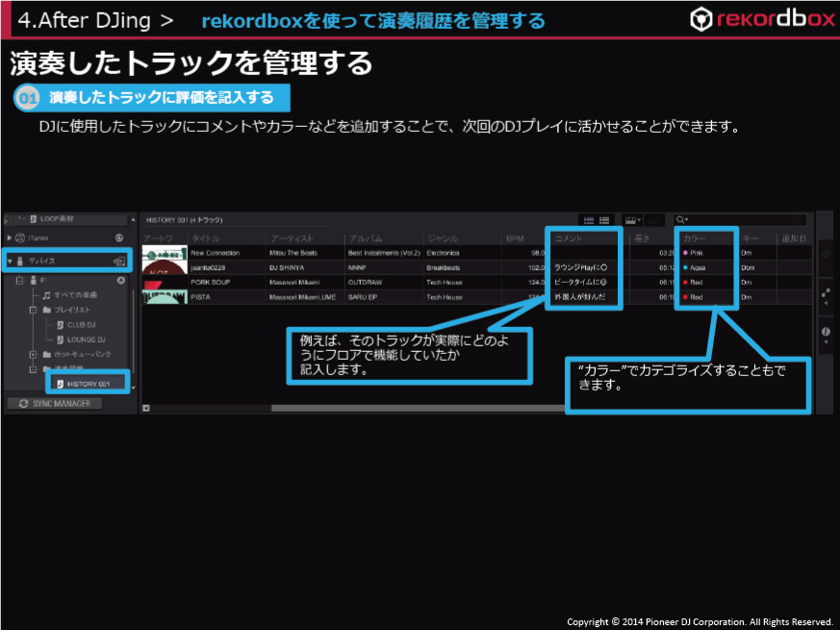Collapse the デバイス section
Image resolution: width=840 pixels, height=630 pixels.
pyautogui.click(x=10, y=261)
